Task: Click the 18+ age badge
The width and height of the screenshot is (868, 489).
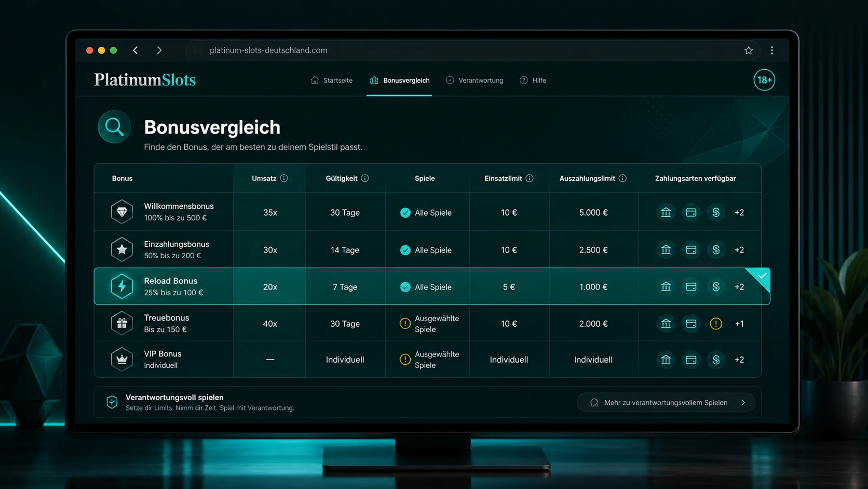Action: (764, 80)
